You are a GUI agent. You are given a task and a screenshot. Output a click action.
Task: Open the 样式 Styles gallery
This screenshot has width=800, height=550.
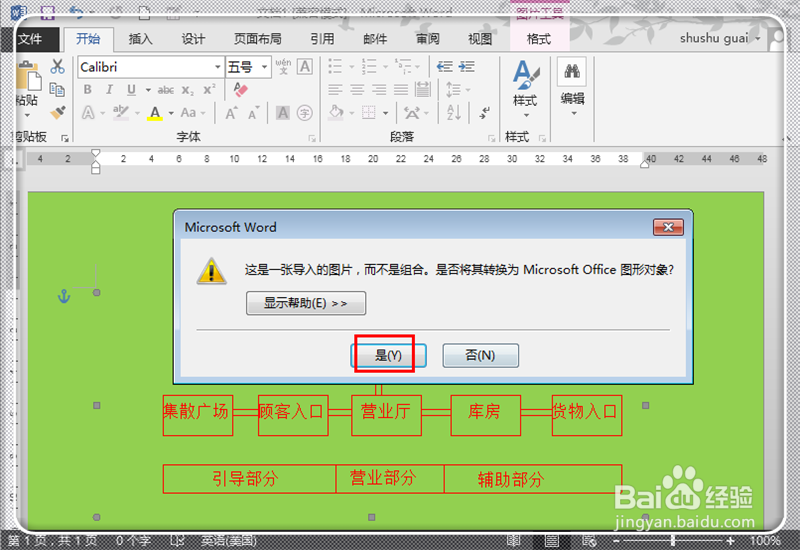click(526, 89)
